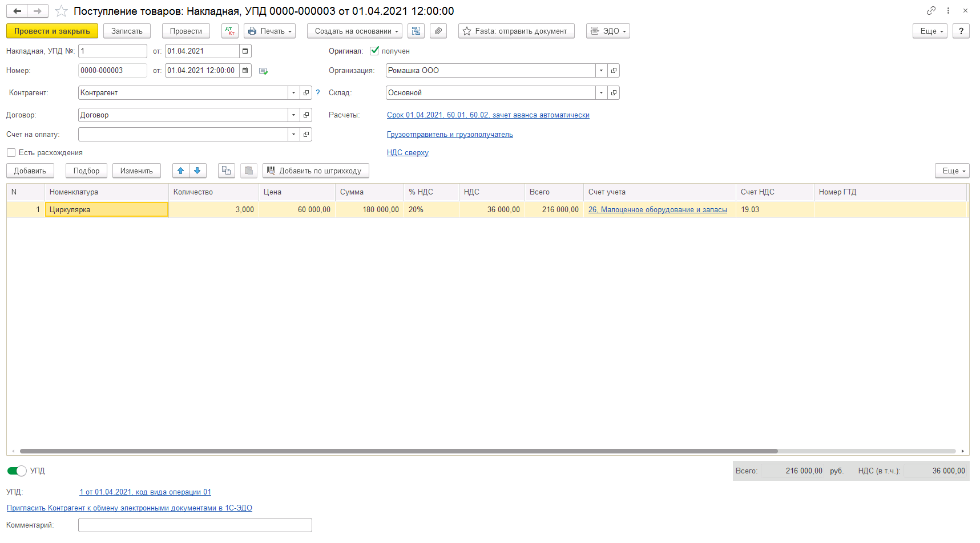Select the % НДС cell 20%
The width and height of the screenshot is (980, 543).
(431, 209)
